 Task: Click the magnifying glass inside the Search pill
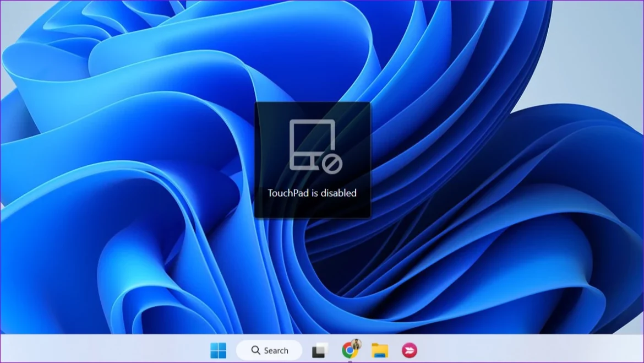coord(255,350)
